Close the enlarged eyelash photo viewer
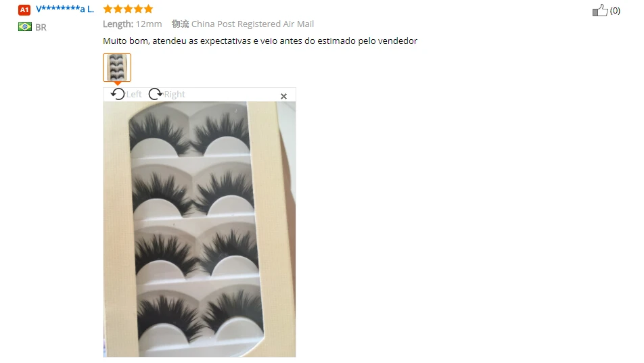 pos(283,96)
